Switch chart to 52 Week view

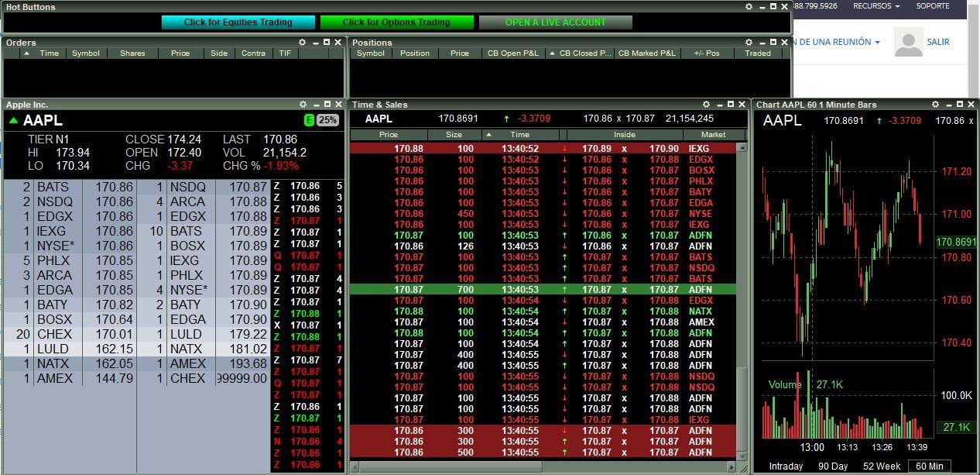pyautogui.click(x=882, y=466)
